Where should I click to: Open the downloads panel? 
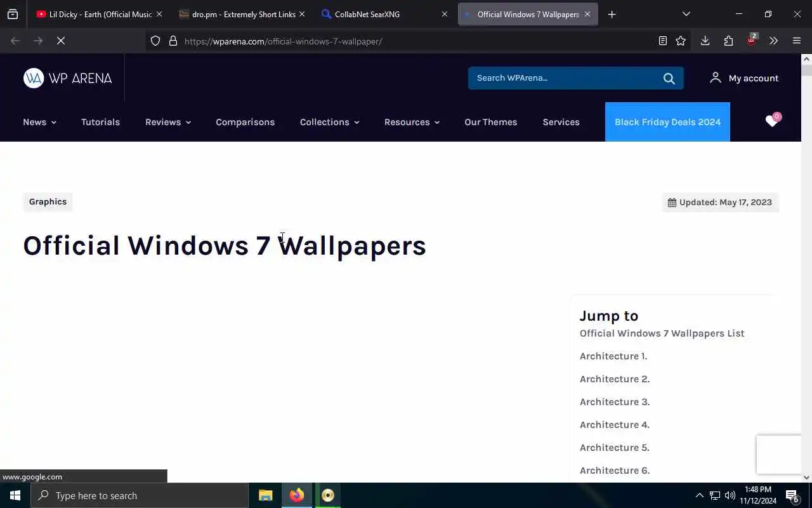[x=705, y=41]
